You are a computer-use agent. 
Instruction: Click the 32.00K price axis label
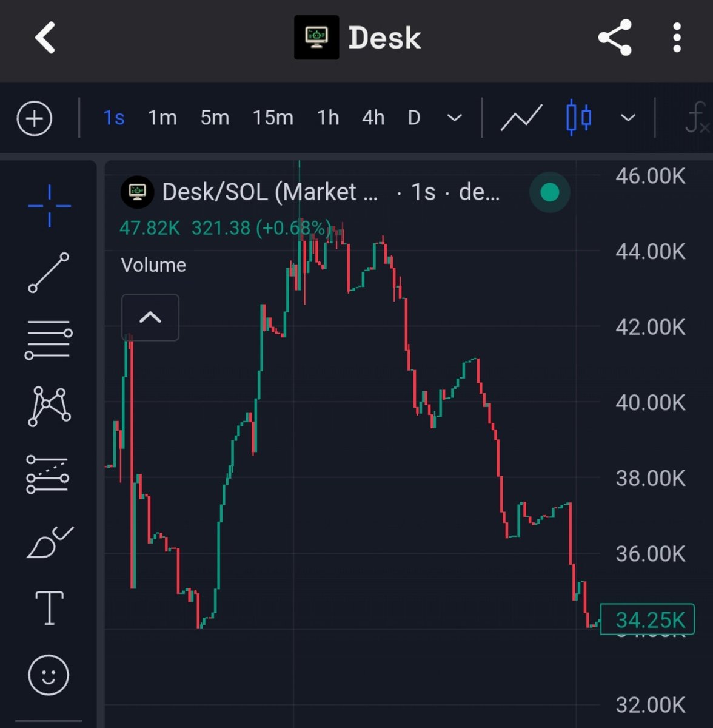pos(651,705)
